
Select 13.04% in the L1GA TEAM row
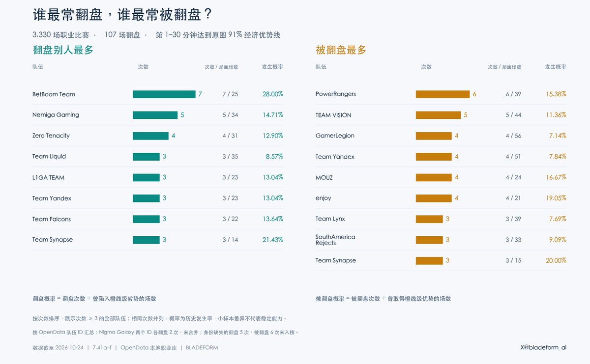point(273,177)
